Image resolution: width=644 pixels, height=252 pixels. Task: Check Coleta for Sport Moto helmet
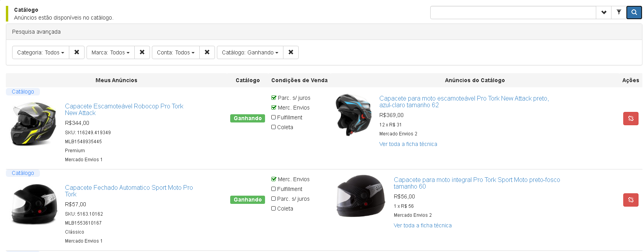(274, 208)
